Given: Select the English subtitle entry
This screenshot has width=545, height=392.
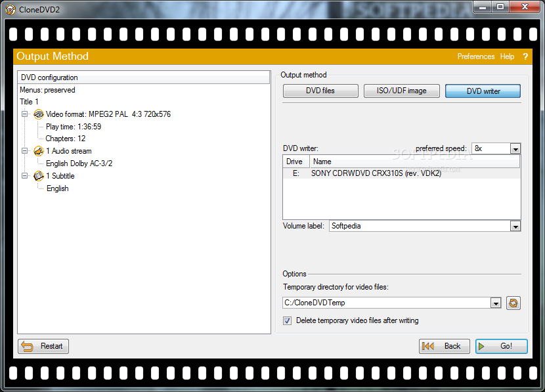Looking at the screenshot, I should [58, 188].
